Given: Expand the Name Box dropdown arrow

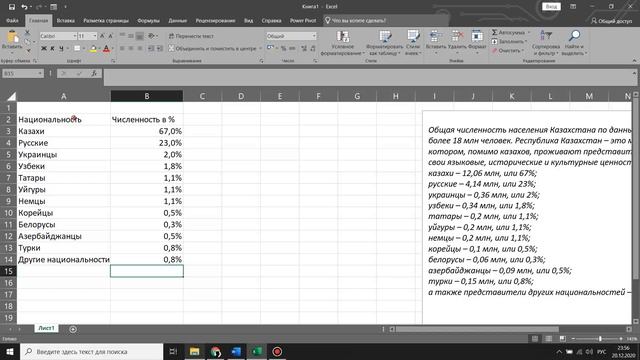Looking at the screenshot, I should point(40,73).
